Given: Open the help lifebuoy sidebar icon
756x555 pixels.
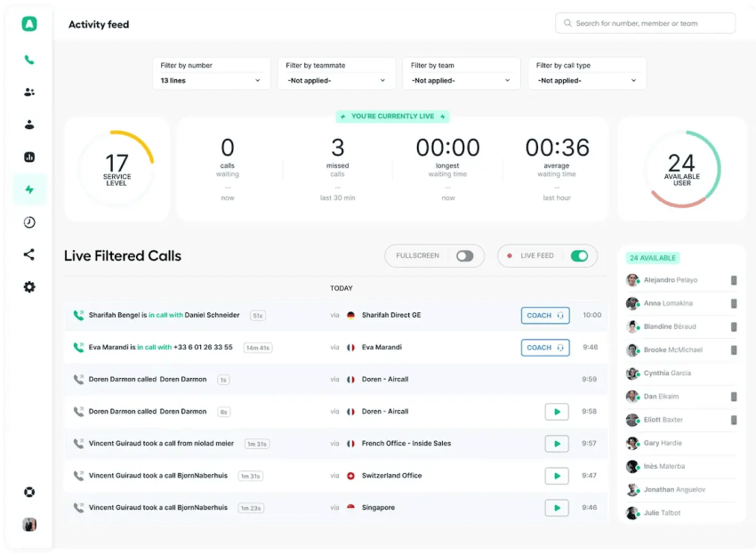Looking at the screenshot, I should (29, 492).
